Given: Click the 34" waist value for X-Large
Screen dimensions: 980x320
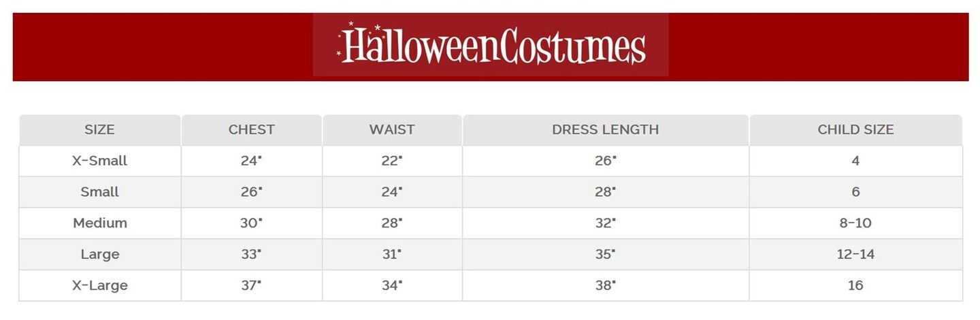Looking at the screenshot, I should (x=391, y=285).
